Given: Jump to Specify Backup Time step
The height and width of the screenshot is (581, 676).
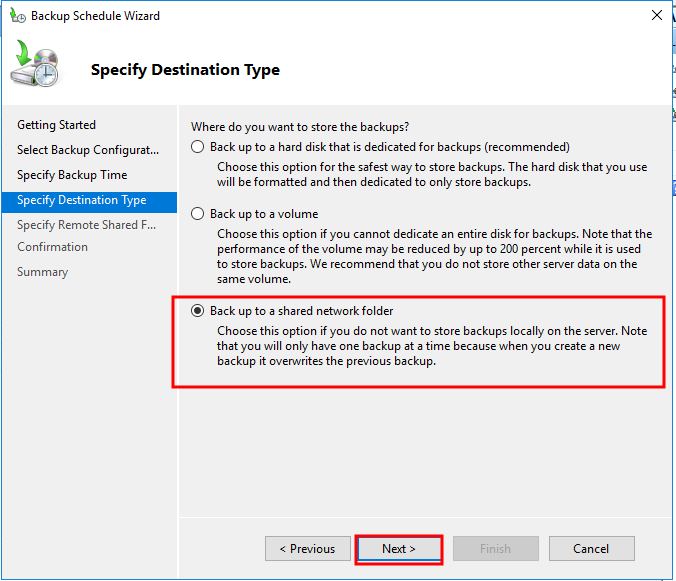Looking at the screenshot, I should tap(72, 175).
